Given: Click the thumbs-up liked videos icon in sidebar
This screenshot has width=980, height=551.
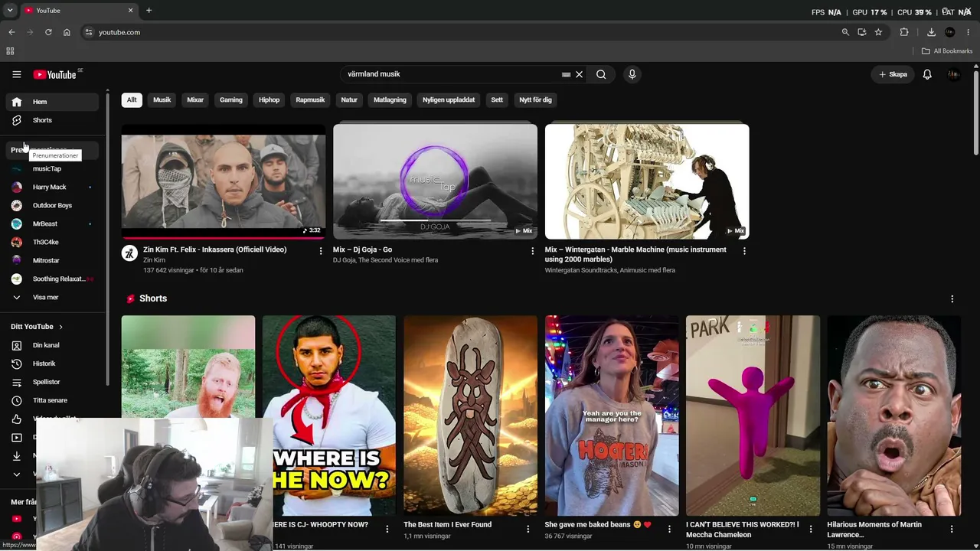Looking at the screenshot, I should (x=17, y=419).
